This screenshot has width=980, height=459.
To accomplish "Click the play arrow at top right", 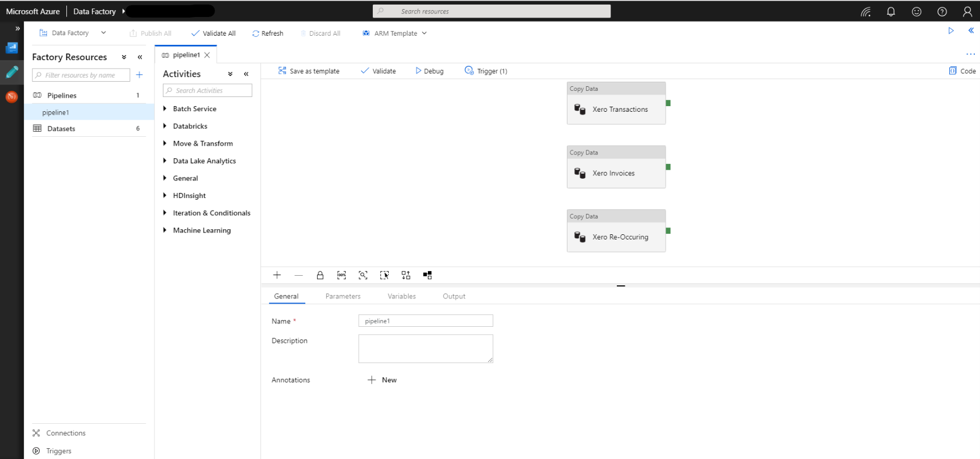I will (951, 31).
